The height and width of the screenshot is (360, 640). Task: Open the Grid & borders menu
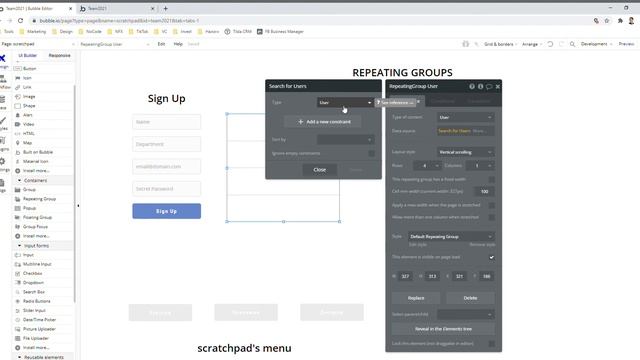tap(500, 44)
